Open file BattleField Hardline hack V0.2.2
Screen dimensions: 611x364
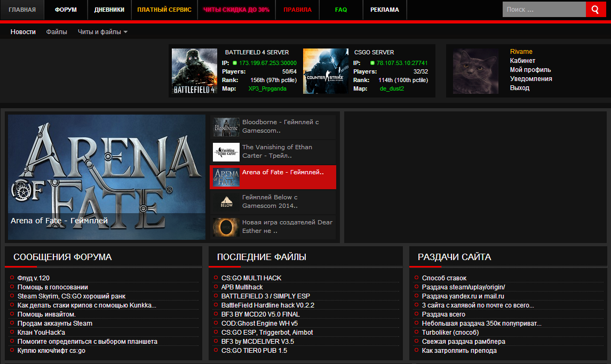tap(268, 305)
